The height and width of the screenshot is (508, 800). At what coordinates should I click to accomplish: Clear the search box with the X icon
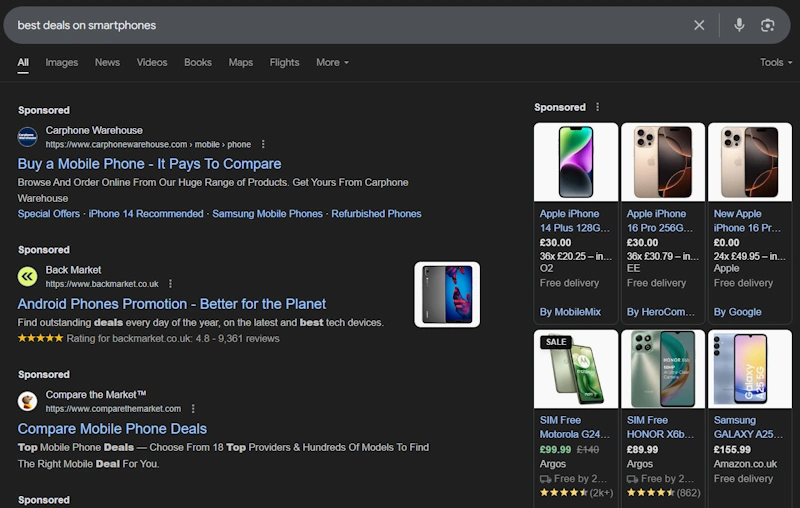click(699, 25)
